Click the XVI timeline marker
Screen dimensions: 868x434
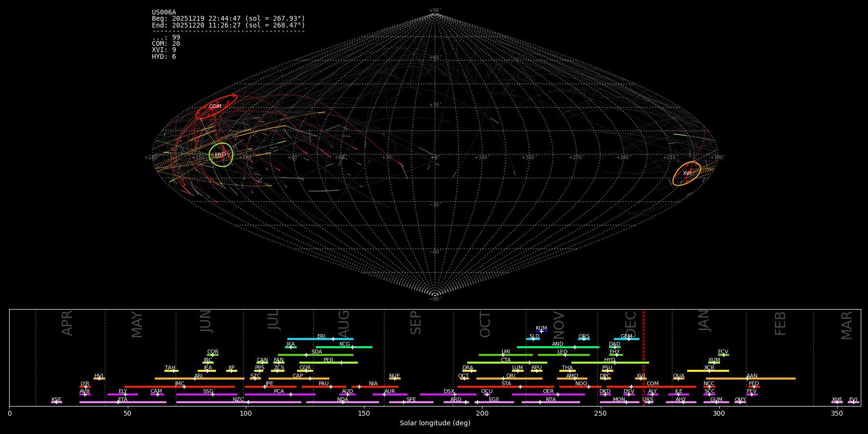point(640,379)
